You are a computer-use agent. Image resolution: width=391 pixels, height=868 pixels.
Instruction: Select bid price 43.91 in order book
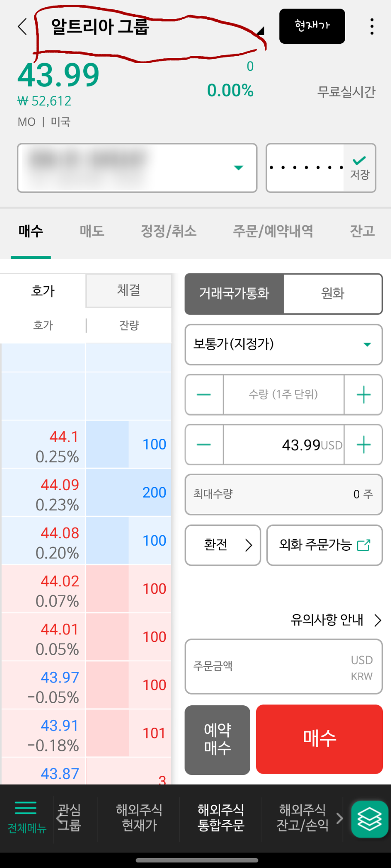pos(43,733)
